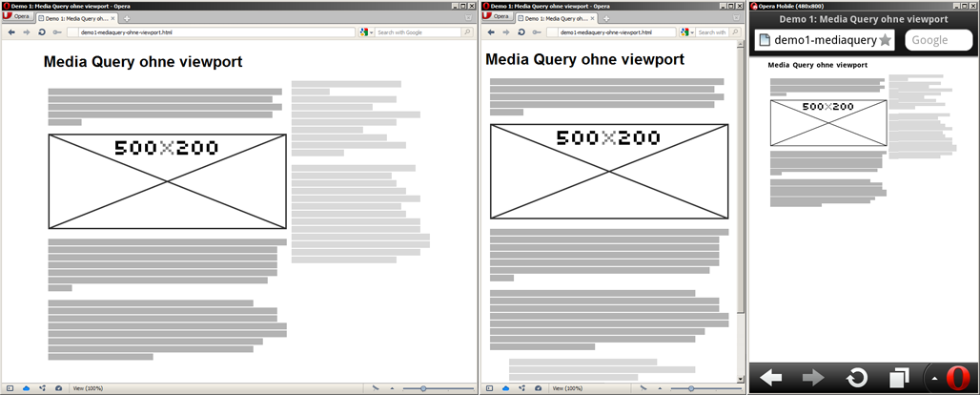Adjust zoom slider in left window status bar
The width and height of the screenshot is (980, 395).
422,388
